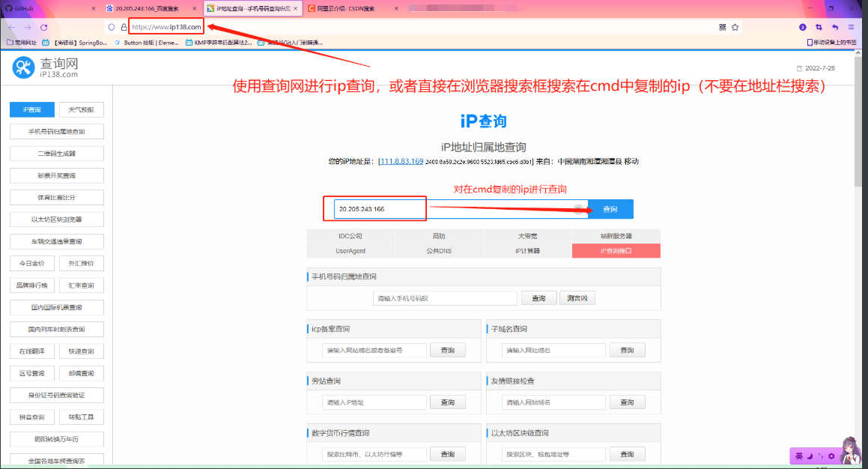Viewport: 868px width, 469px height.
Task: Open 手机号码归属地查询 in the sidebar
Action: (x=56, y=131)
